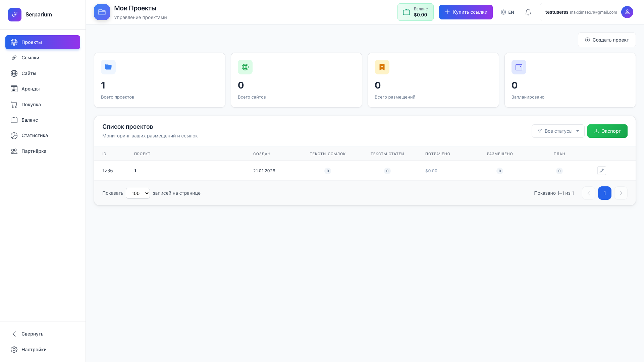
Task: Click the Купить ссылки button
Action: pyautogui.click(x=466, y=12)
